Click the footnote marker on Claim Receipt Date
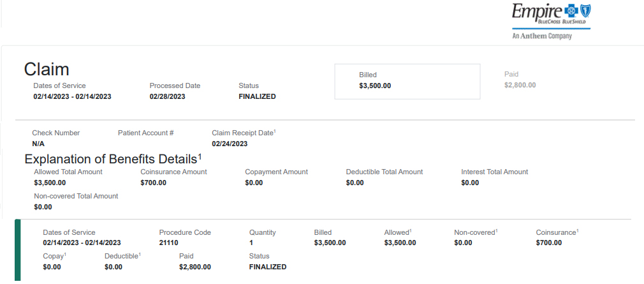 click(275, 131)
